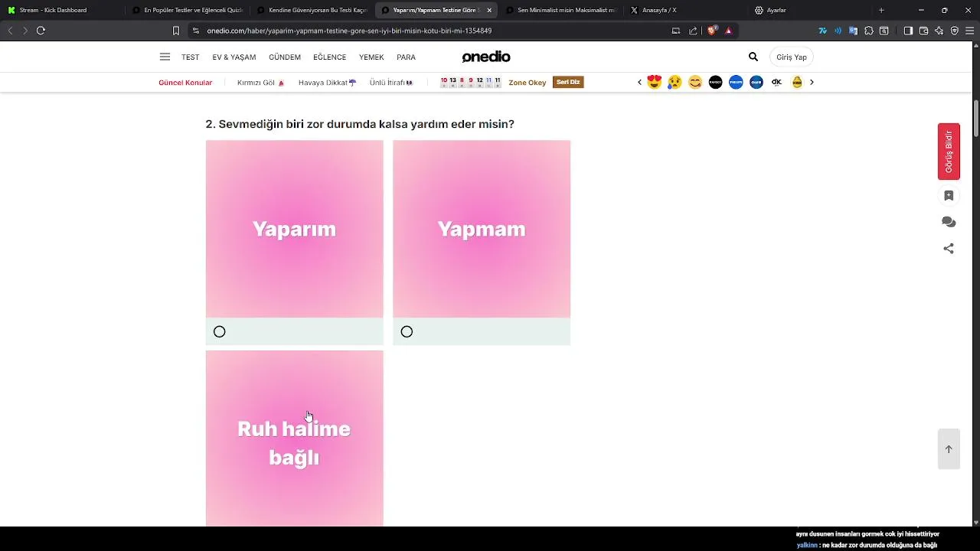Switch to Stream - Kick Dashboard tab
This screenshot has width=980, height=551.
click(61, 10)
